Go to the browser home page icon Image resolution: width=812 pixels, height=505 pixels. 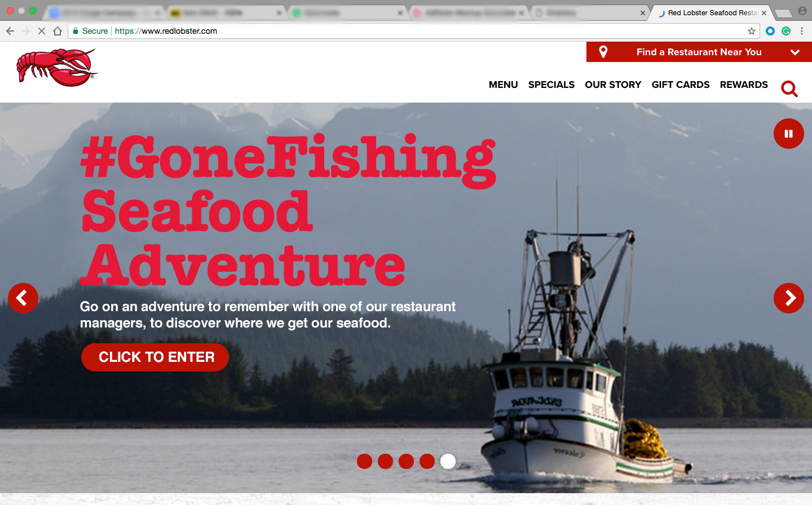(x=58, y=31)
